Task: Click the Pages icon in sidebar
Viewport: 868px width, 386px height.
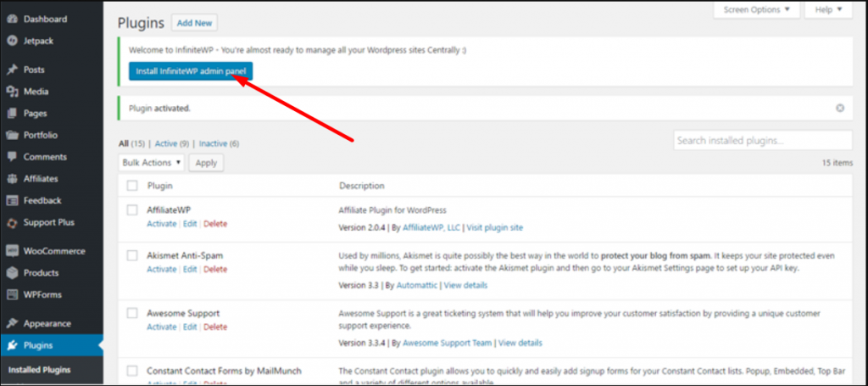Action: [x=12, y=113]
